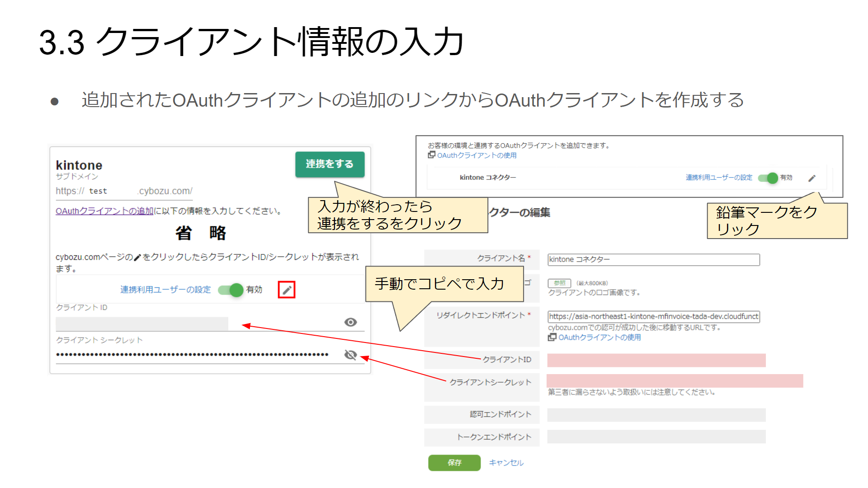Show client ID with the eye icon
The width and height of the screenshot is (868, 488).
pos(350,322)
